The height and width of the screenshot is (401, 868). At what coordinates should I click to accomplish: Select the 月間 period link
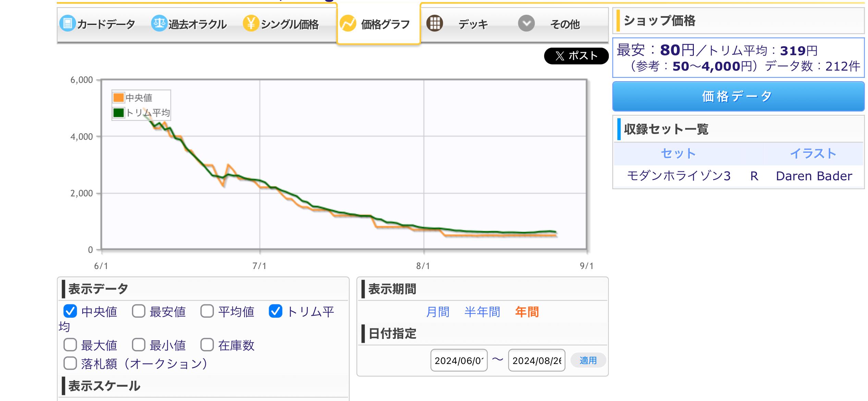point(438,312)
